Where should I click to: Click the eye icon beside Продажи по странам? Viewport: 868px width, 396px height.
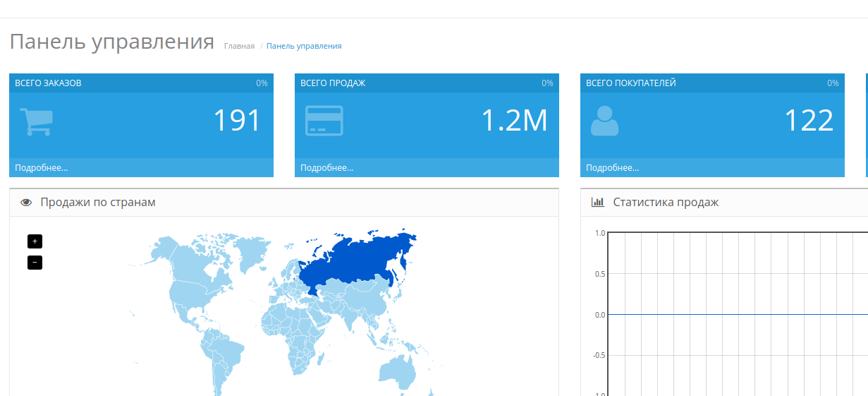[x=27, y=203]
